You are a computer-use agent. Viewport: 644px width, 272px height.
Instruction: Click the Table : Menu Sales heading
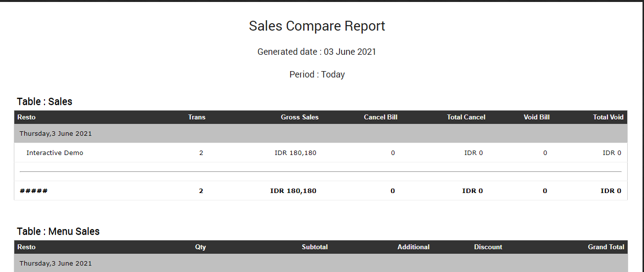tap(58, 232)
